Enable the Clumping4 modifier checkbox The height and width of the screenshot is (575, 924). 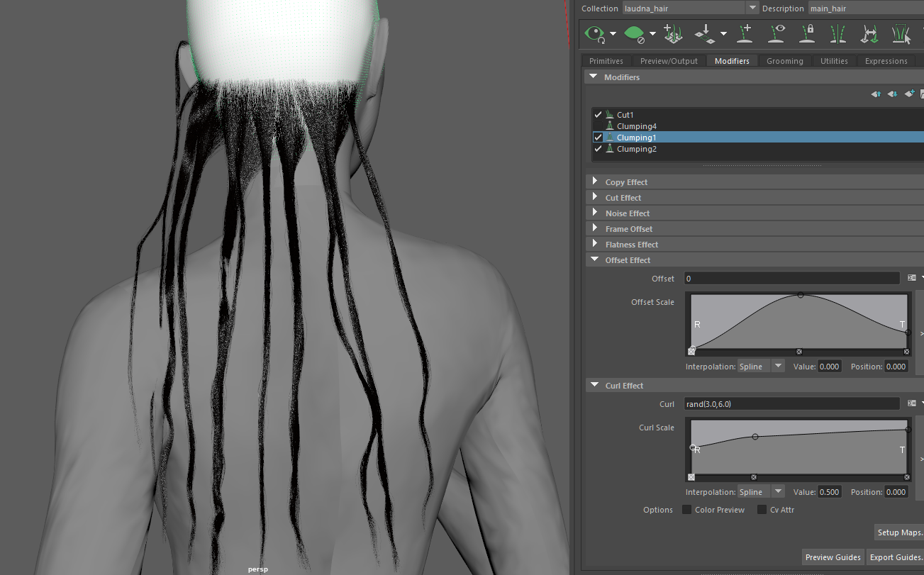coord(599,126)
